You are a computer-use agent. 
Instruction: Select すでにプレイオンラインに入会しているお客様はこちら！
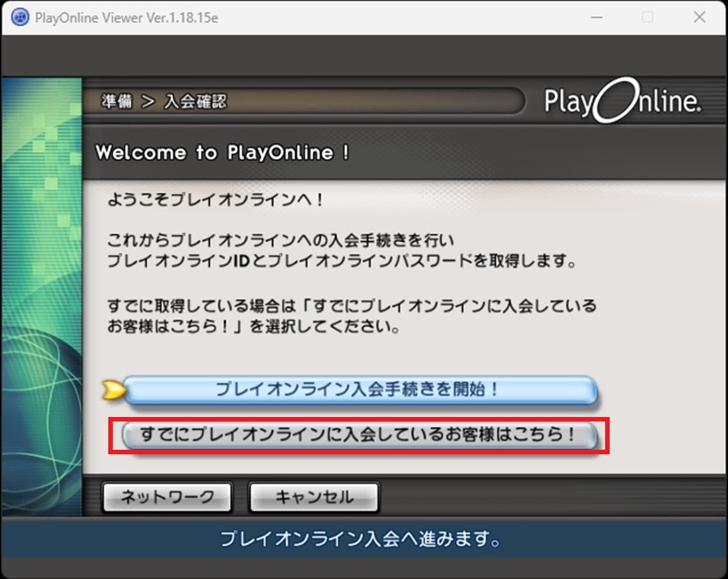[x=359, y=435]
